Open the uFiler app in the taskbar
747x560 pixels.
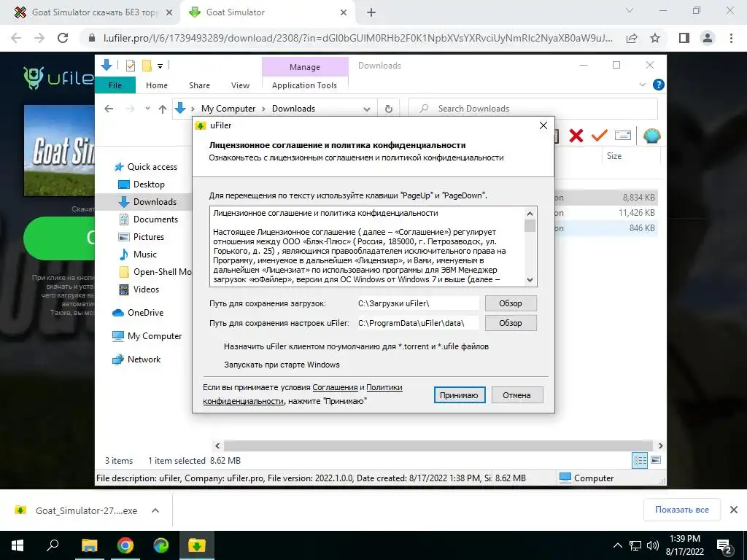(196, 545)
